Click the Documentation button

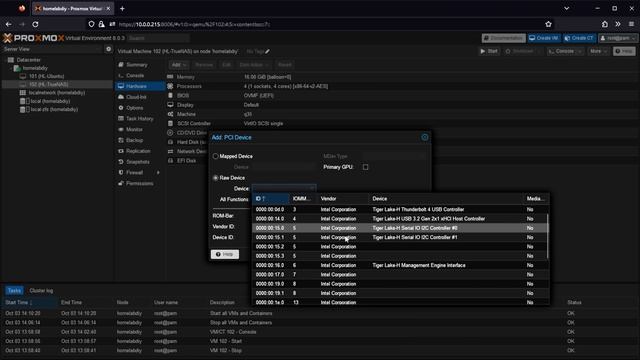tap(504, 38)
